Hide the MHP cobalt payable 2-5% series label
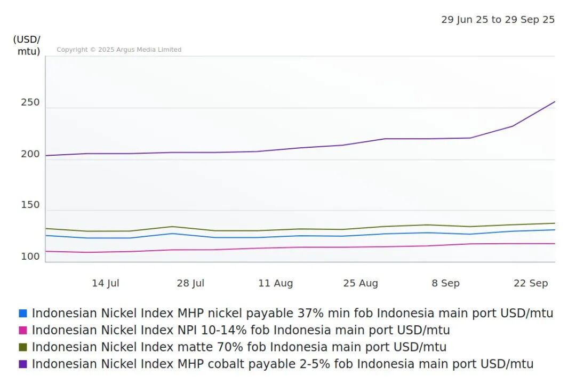The height and width of the screenshot is (392, 576). tap(283, 364)
